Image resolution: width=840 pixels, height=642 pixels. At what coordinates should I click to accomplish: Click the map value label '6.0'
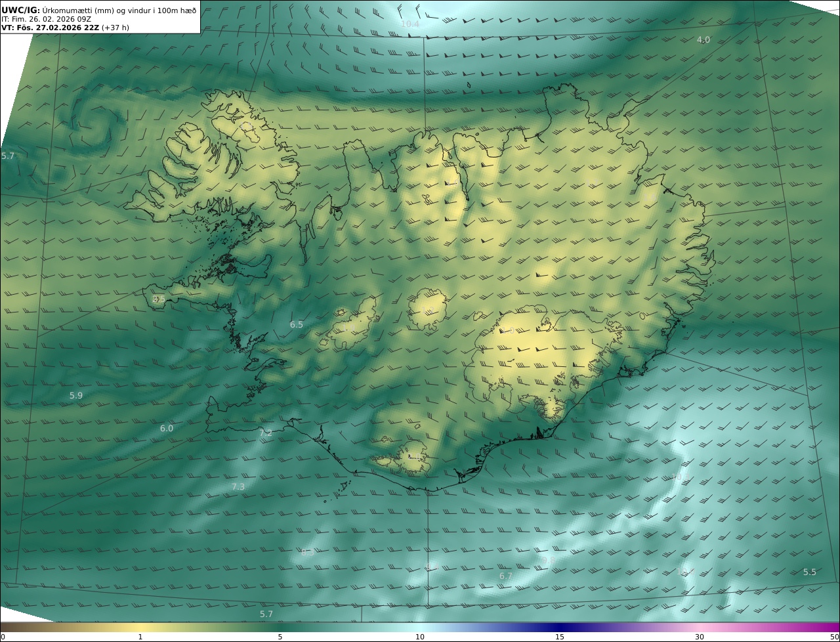click(167, 428)
